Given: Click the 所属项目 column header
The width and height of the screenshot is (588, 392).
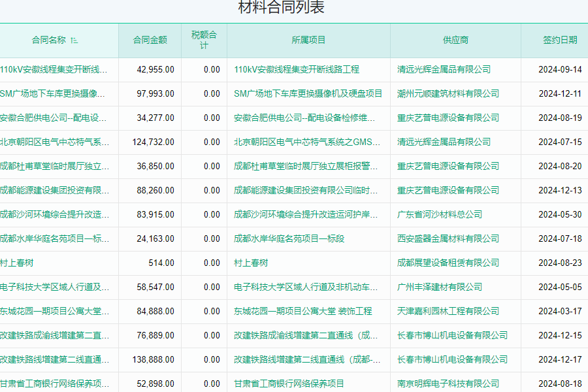Looking at the screenshot, I should [308, 40].
